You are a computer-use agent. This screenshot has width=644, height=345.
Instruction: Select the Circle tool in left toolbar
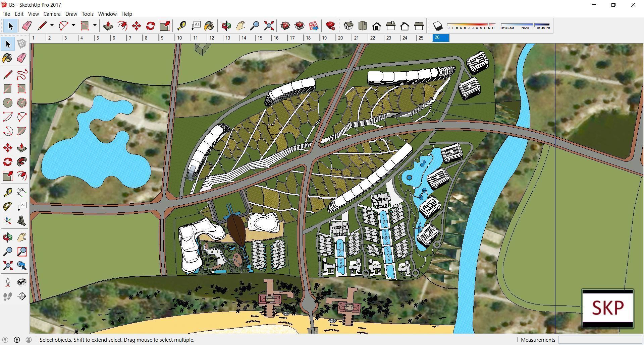7,102
